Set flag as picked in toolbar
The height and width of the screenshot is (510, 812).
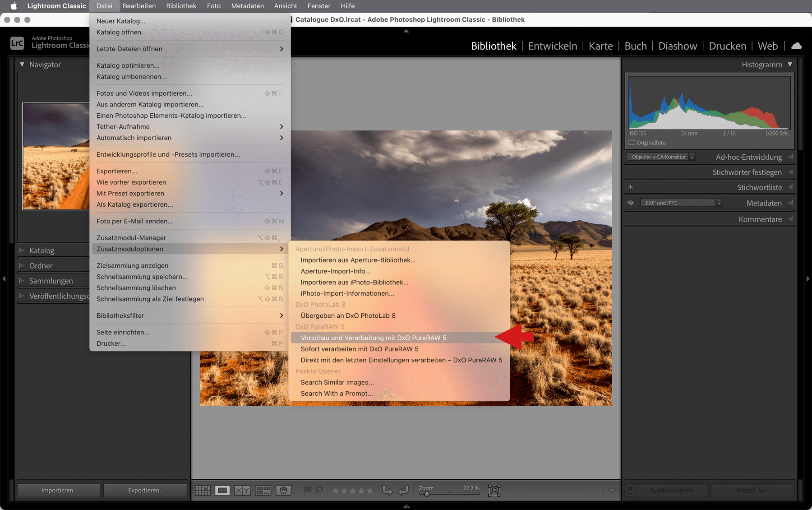click(308, 490)
